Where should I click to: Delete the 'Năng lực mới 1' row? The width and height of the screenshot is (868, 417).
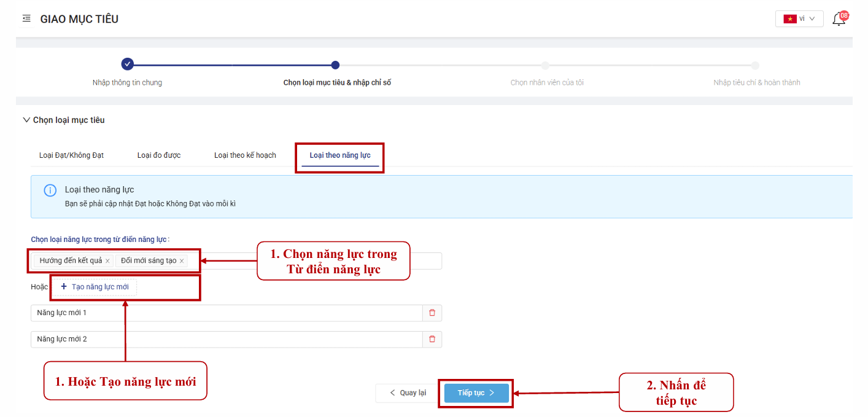tap(432, 313)
